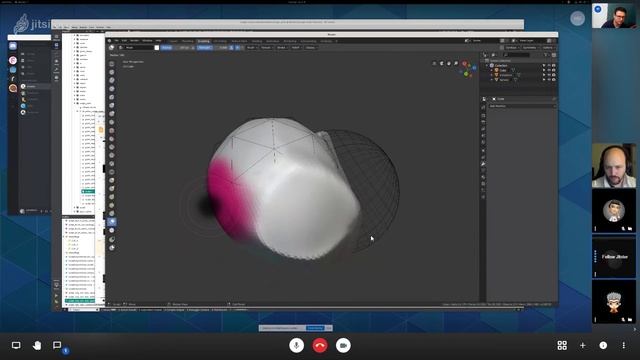This screenshot has width=640, height=360.
Task: Switch to the Layout workspace tab
Action: 174,41
